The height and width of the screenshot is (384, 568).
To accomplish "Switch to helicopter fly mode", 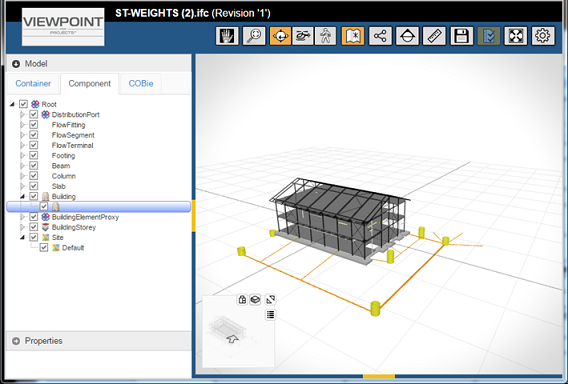I will coord(303,36).
